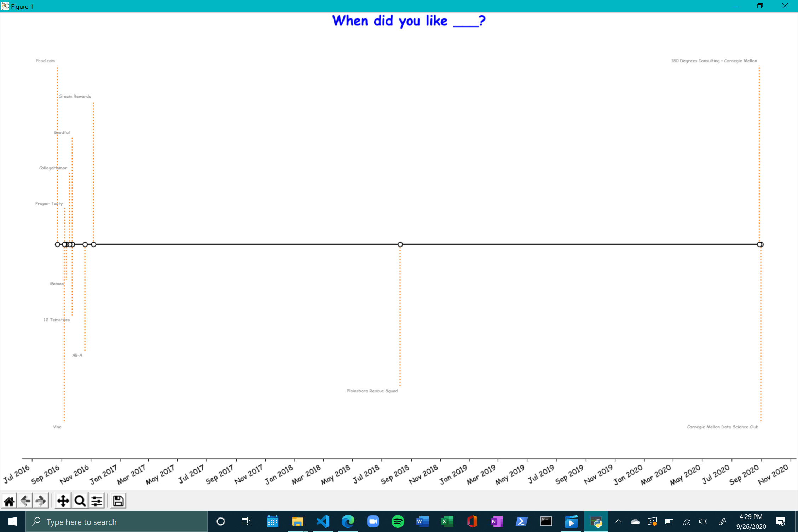The image size is (798, 532).
Task: Click the Home reset view icon
Action: pyautogui.click(x=9, y=501)
